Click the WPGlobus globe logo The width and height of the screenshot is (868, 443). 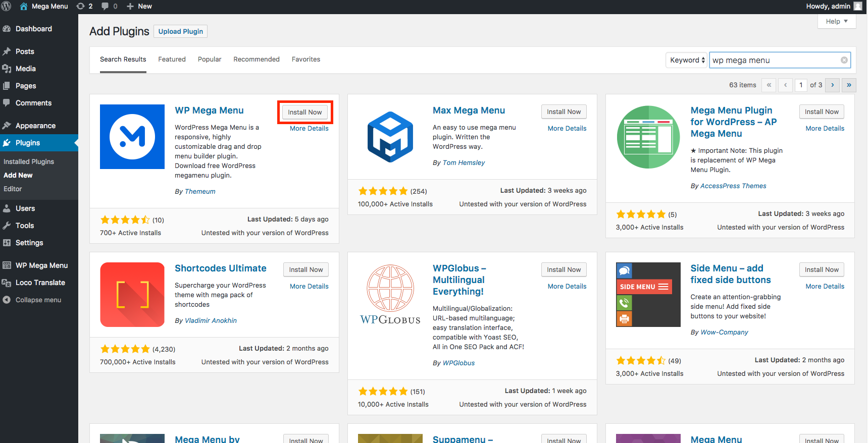[x=390, y=295]
